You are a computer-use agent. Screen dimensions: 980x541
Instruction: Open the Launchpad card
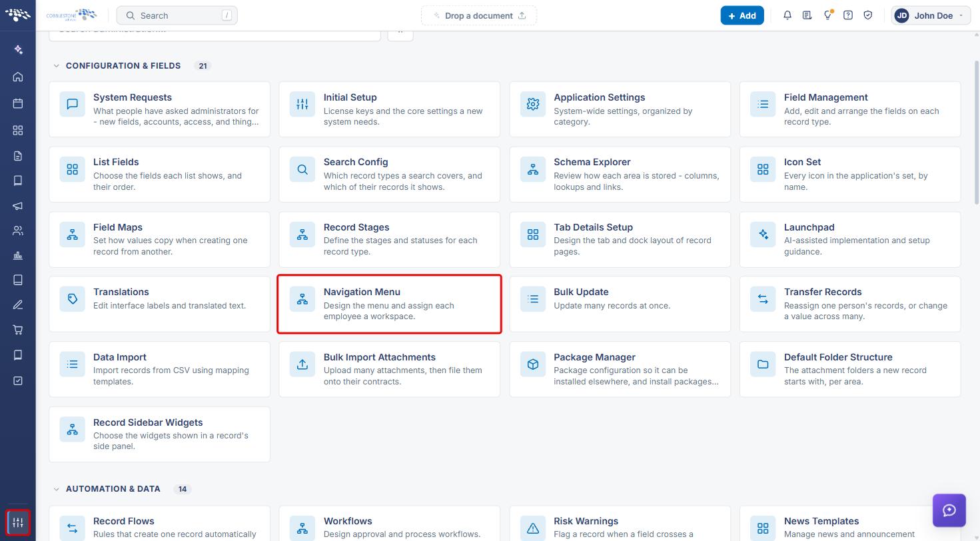(x=850, y=239)
